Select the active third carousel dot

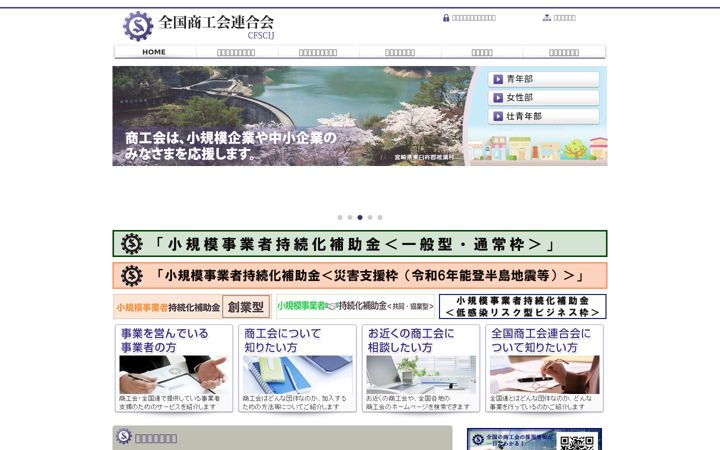click(x=360, y=218)
